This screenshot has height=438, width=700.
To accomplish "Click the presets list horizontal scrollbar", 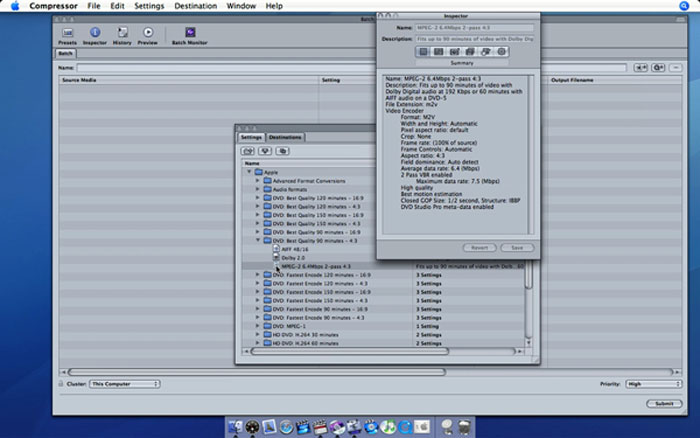I will click(350, 351).
